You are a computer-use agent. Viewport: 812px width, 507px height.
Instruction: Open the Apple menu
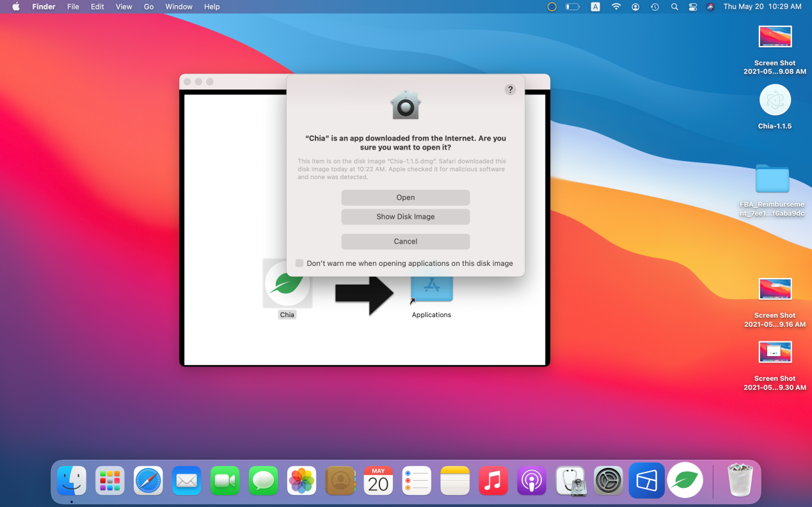[16, 7]
